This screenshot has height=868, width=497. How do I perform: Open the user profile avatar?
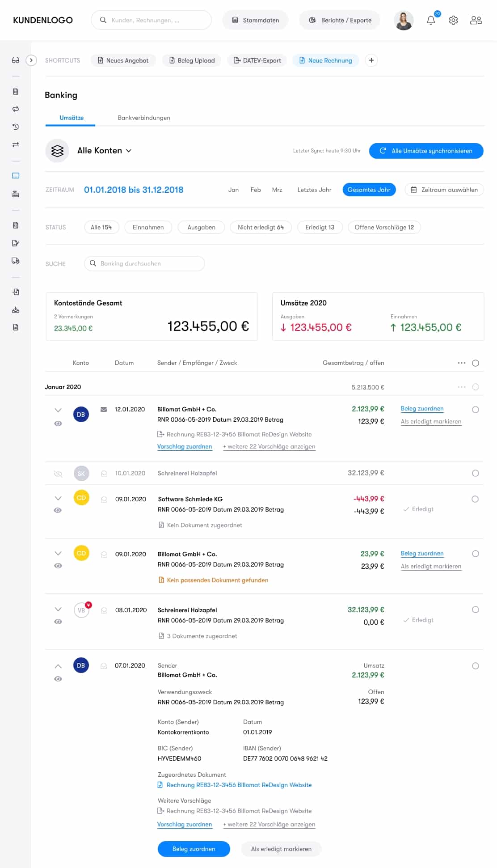point(403,21)
